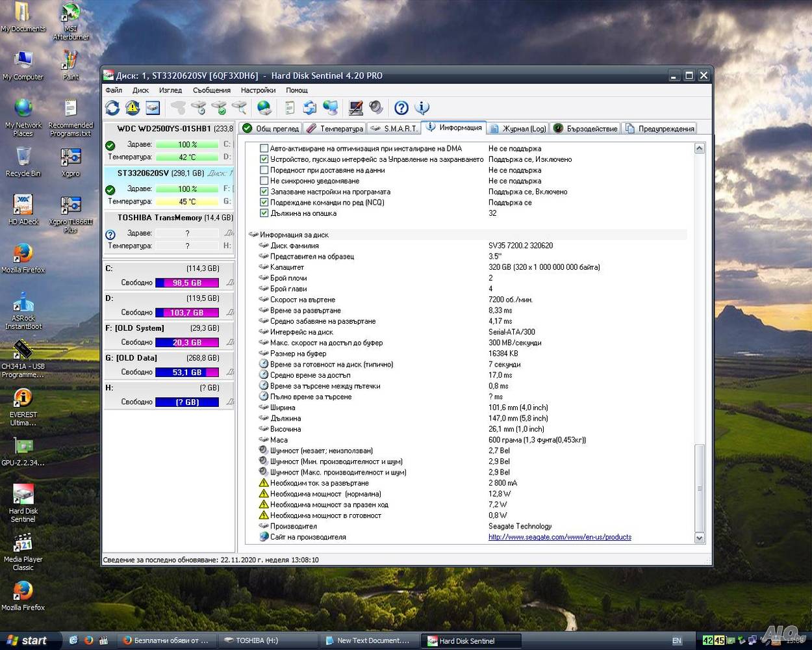Toggle the 'Устройство, пускащо интерфейс' checkbox

pos(264,159)
